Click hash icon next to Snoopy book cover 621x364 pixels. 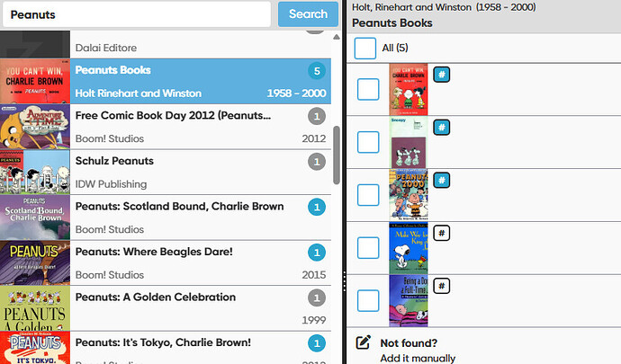[442, 128]
